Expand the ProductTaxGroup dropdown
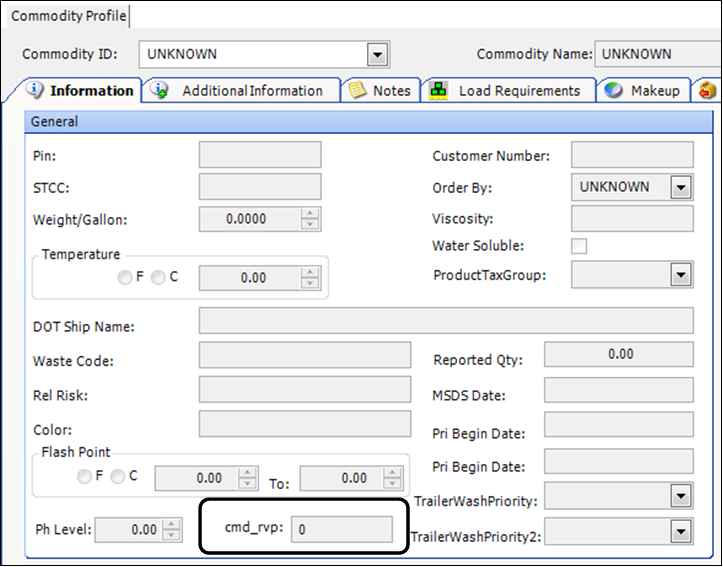The height and width of the screenshot is (567, 723). 681,275
